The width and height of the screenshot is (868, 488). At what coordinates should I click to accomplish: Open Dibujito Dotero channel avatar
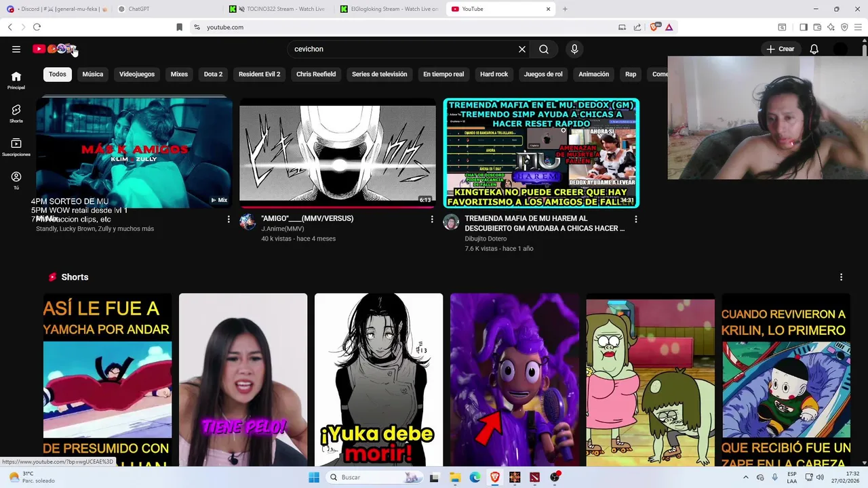click(x=451, y=222)
